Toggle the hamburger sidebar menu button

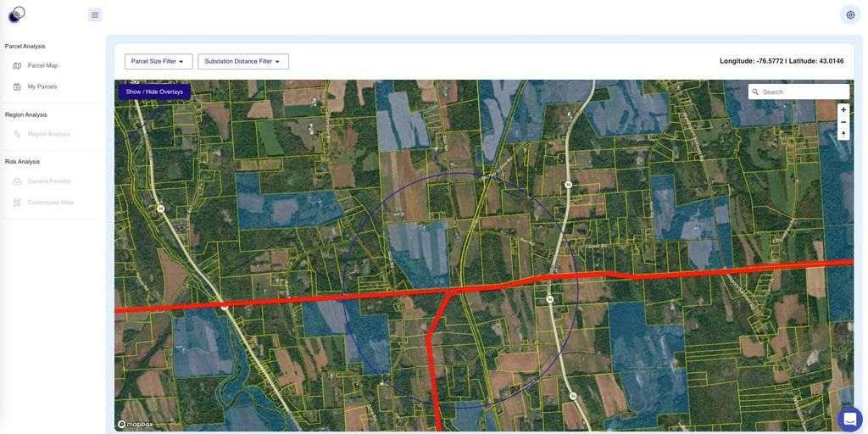tap(95, 15)
